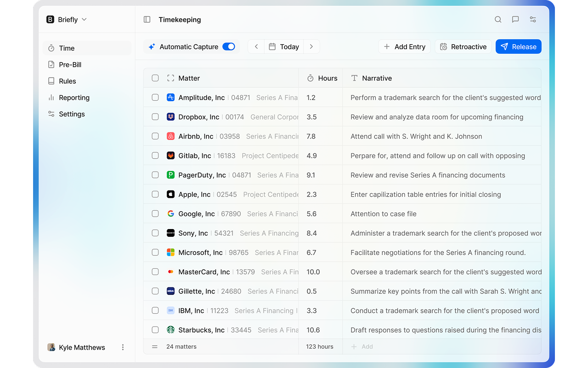Disable the Automatic Capture toggle
Screen dimensions: 588x368
click(x=228, y=46)
